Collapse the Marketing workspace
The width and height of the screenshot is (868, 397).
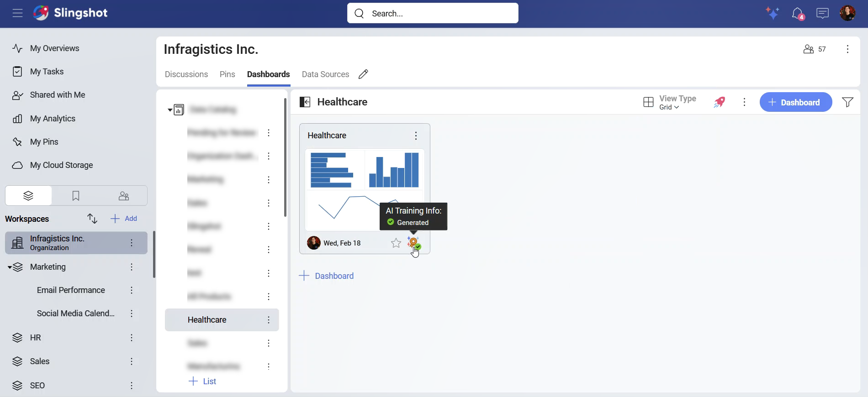click(10, 267)
